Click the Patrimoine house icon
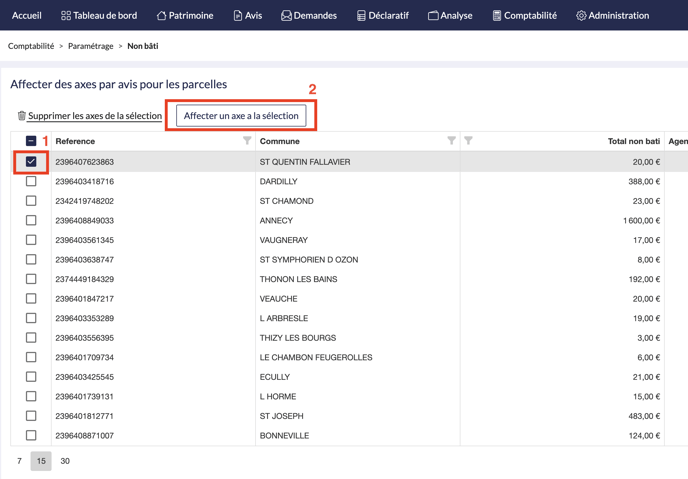Screen dimensions: 688x479 pos(161,16)
